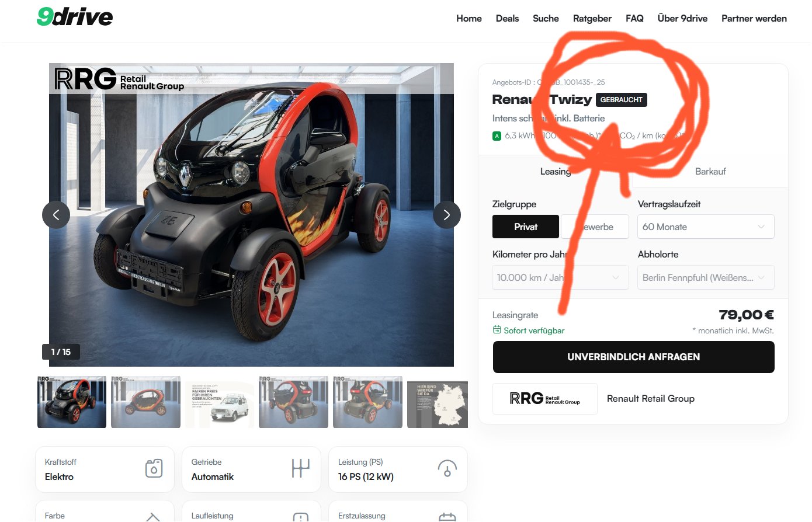Select the Germany map thumbnail
The image size is (812, 522).
[438, 402]
